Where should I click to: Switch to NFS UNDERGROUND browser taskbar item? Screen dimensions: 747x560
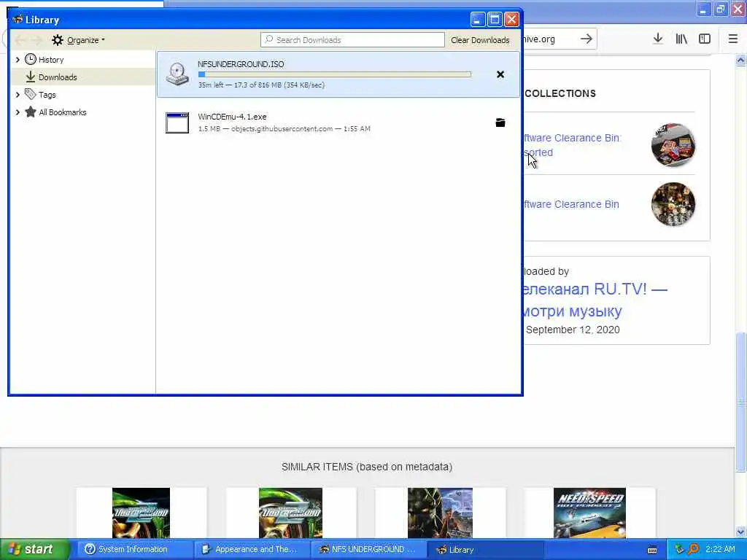(368, 550)
